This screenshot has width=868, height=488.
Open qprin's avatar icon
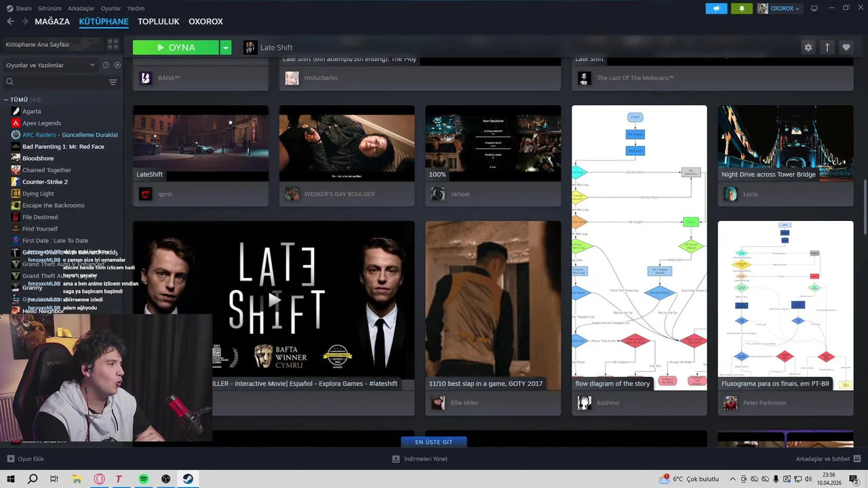(x=145, y=194)
